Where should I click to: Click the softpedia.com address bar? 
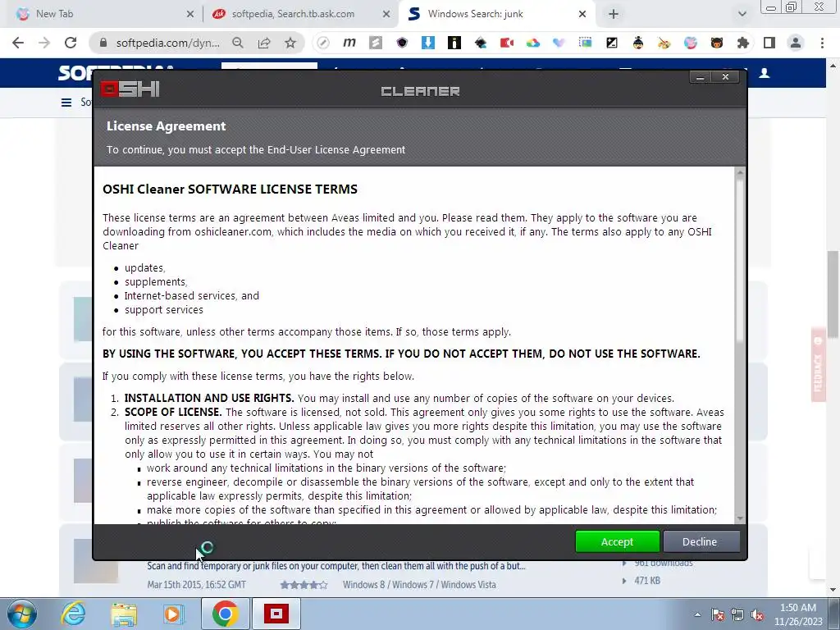[x=167, y=43]
